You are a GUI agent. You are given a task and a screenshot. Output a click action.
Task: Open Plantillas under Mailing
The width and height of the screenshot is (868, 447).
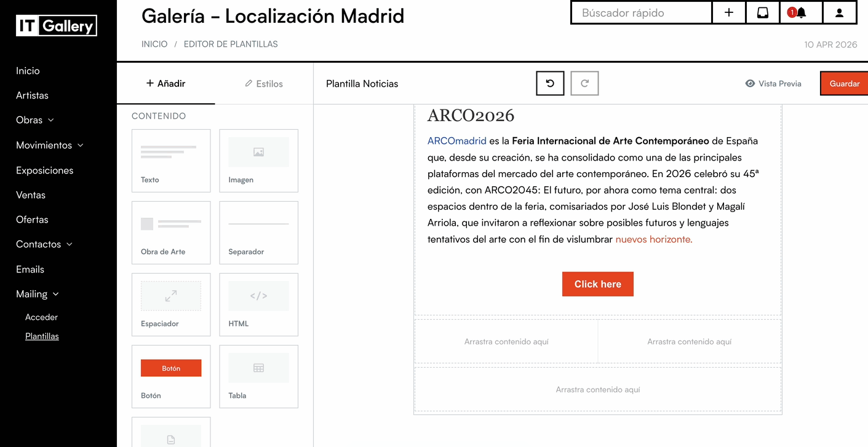point(42,336)
